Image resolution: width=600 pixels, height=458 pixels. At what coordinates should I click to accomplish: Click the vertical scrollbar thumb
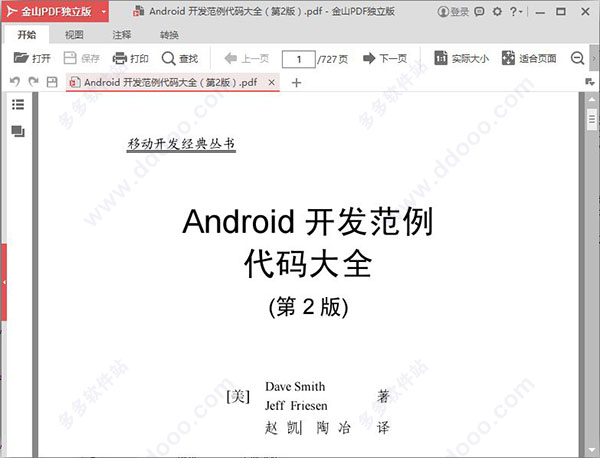592,119
